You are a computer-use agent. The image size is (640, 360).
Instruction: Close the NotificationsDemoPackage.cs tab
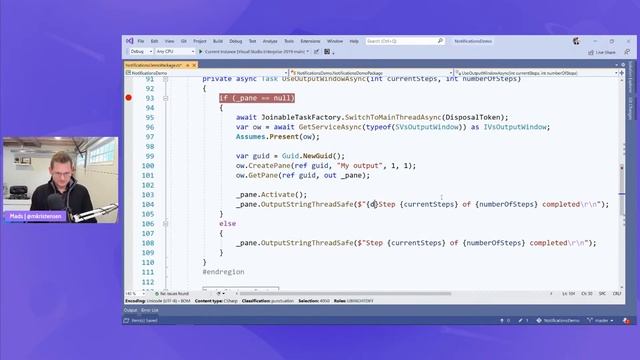(194, 65)
